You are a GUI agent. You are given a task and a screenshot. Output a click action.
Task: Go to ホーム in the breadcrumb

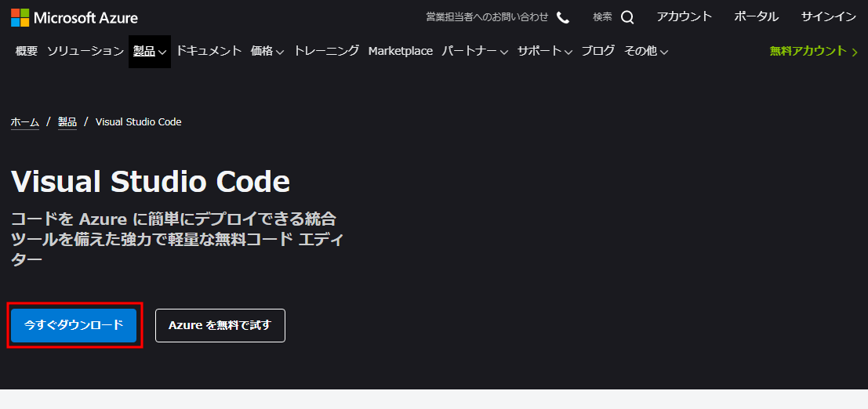point(25,121)
